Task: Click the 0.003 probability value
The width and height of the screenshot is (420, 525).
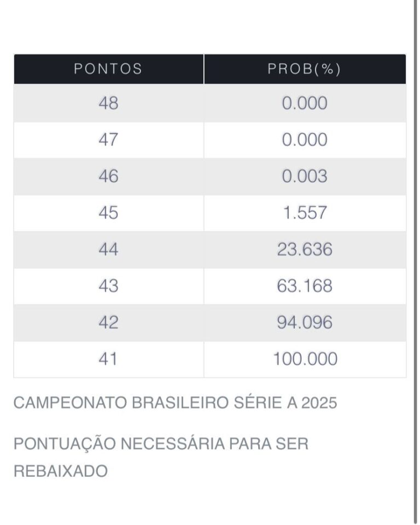Action: 305,177
